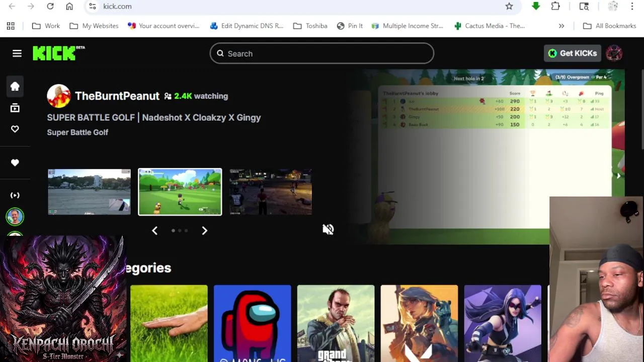Bookmark this page with the star
644x362 pixels.
coord(509,6)
